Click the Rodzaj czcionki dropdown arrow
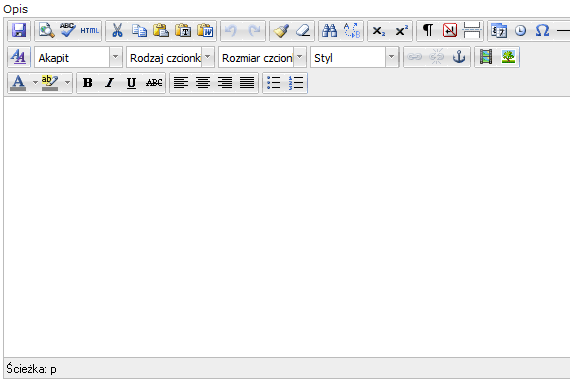The width and height of the screenshot is (570, 382). tap(208, 57)
